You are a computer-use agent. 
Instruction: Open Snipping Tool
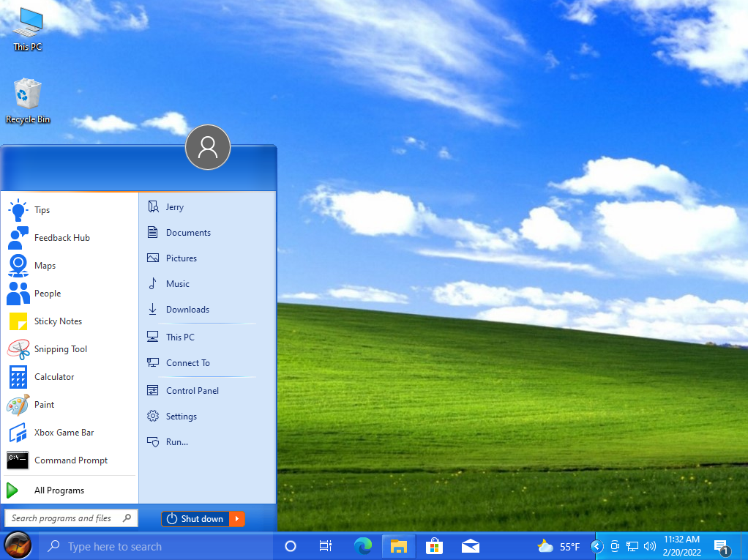[x=70, y=349]
